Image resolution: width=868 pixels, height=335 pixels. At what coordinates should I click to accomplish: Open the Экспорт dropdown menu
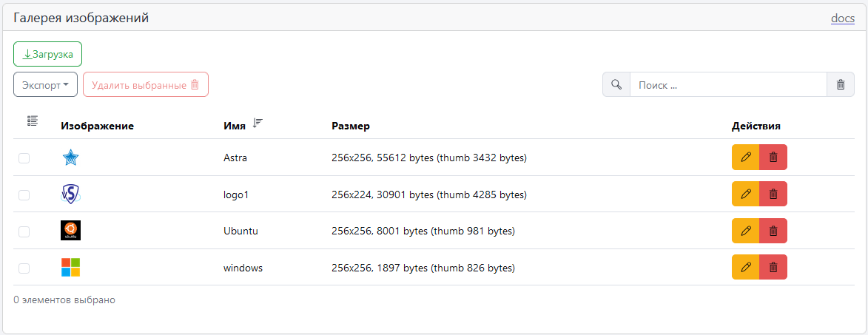[x=45, y=84]
